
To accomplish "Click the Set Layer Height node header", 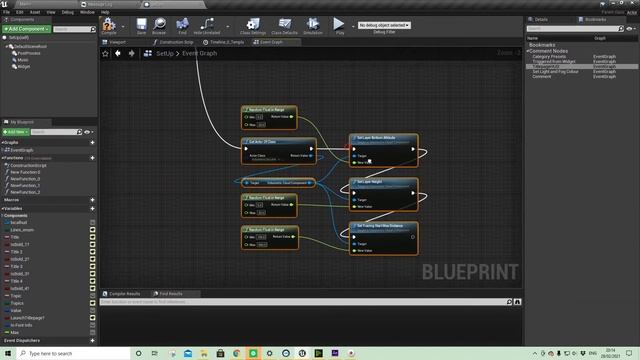I will 384,182.
